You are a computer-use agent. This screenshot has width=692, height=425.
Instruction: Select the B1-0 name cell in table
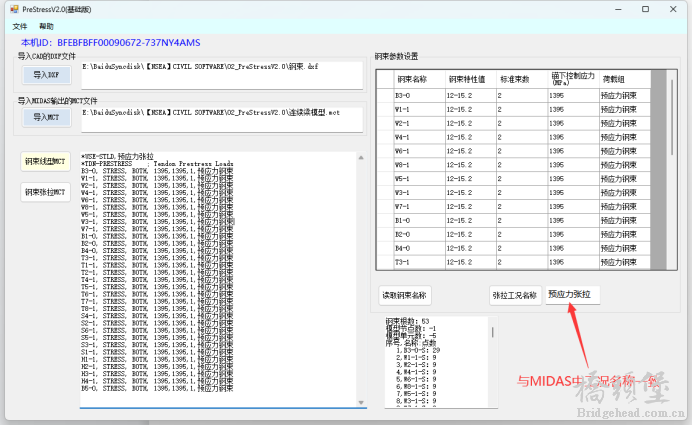point(419,221)
